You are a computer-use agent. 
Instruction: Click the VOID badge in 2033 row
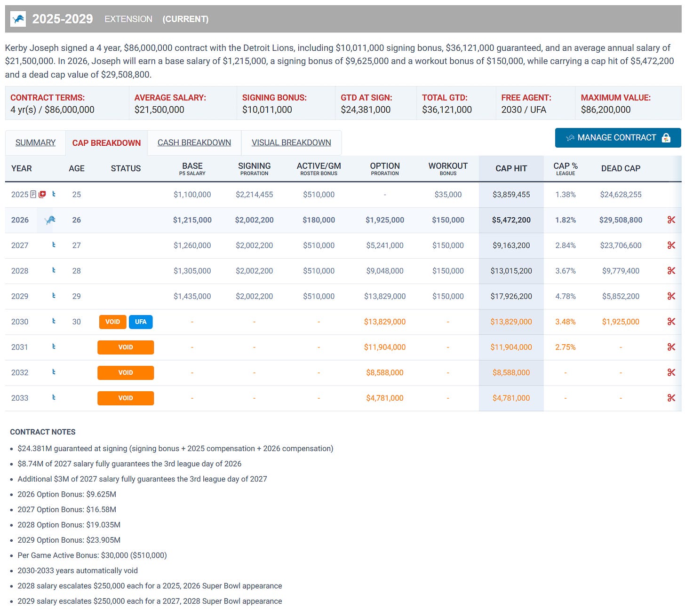pyautogui.click(x=126, y=398)
